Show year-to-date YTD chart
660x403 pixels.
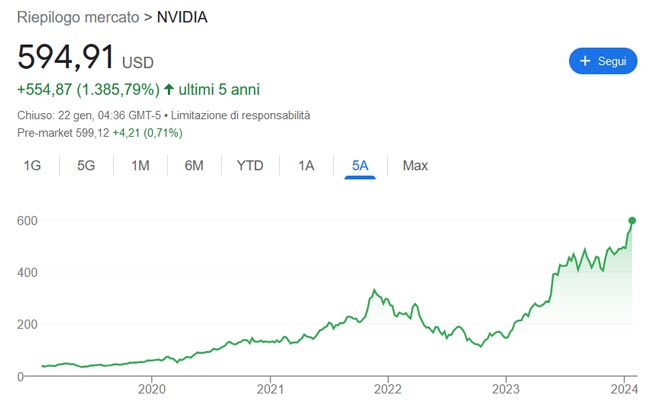(250, 165)
